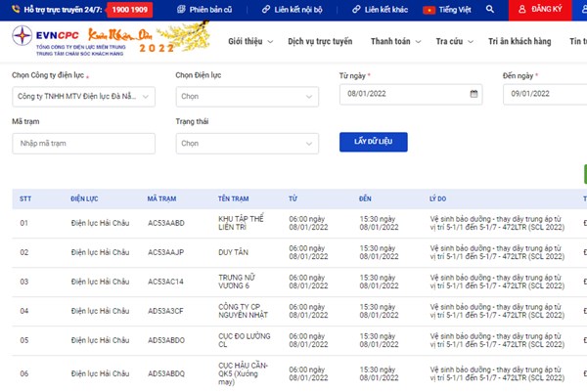Click row number 06
Screen dimensions: 587x392
point(23,373)
